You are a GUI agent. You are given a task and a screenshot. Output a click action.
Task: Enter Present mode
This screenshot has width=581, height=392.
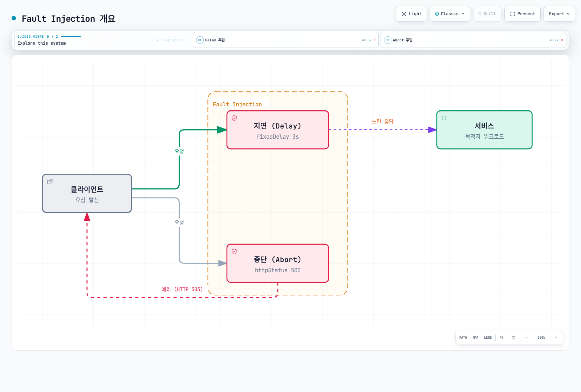[x=523, y=14]
